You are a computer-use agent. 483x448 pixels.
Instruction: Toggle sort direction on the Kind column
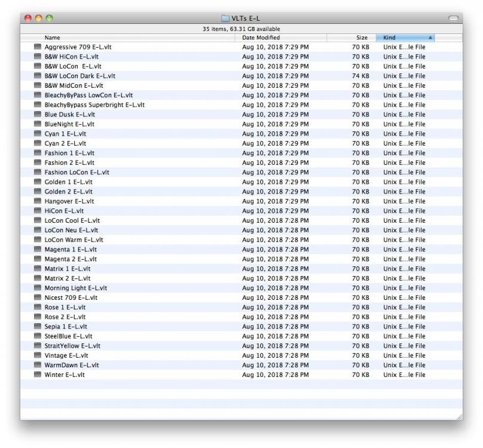click(x=405, y=37)
